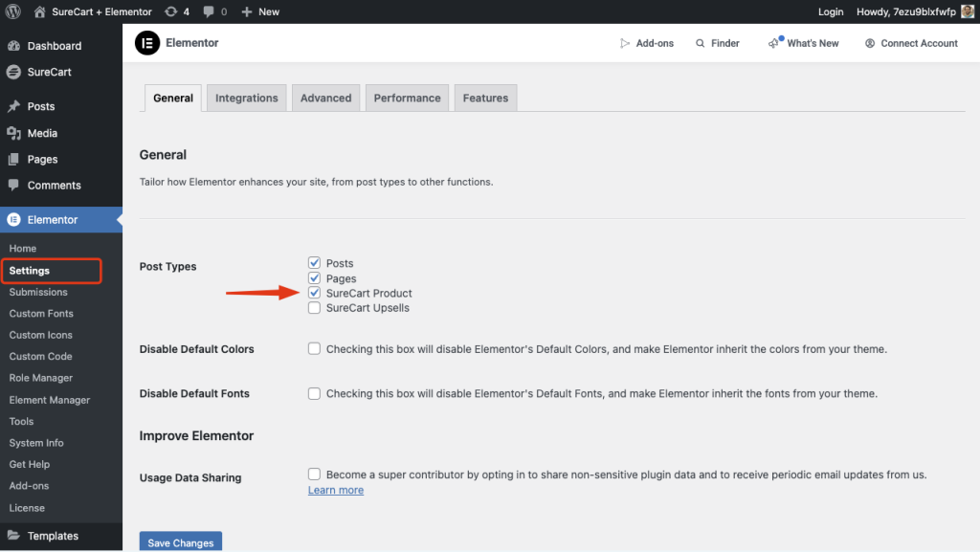The height and width of the screenshot is (552, 980).
Task: Open the Learn more link
Action: tap(335, 490)
